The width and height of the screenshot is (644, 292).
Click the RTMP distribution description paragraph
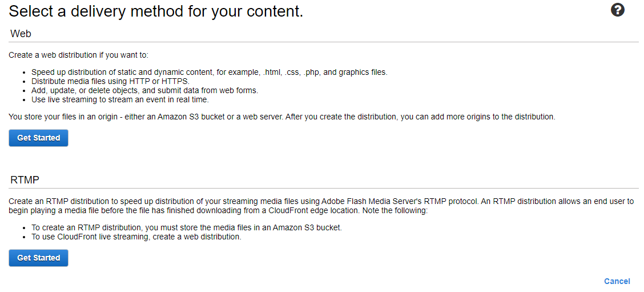(x=321, y=206)
